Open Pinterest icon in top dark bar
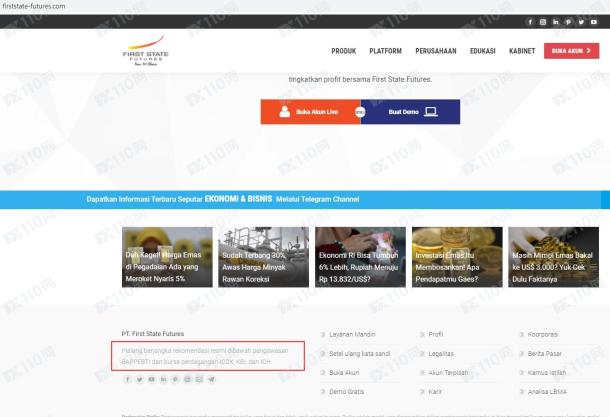The width and height of the screenshot is (610, 417). click(x=568, y=22)
